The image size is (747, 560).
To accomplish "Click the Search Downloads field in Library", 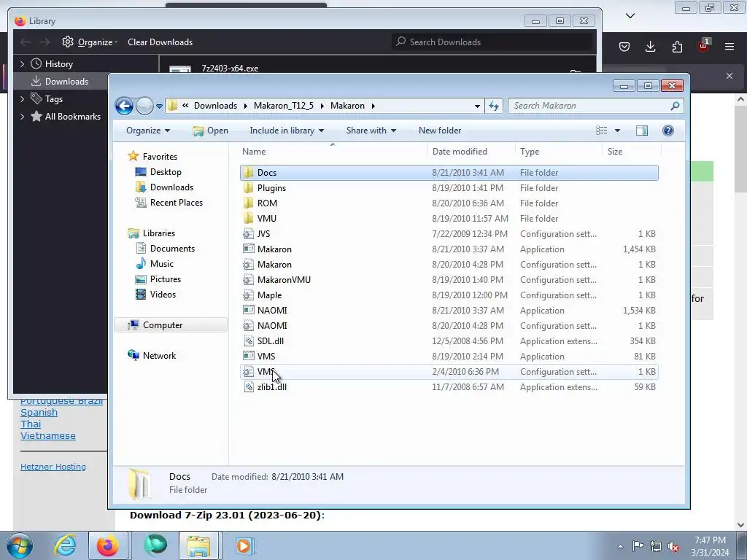I will [x=493, y=42].
